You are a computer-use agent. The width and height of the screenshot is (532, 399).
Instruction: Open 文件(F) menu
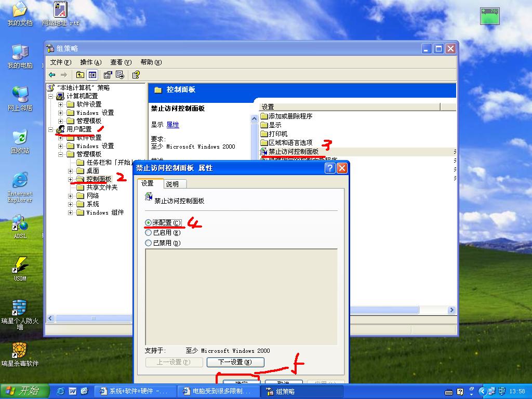click(61, 62)
